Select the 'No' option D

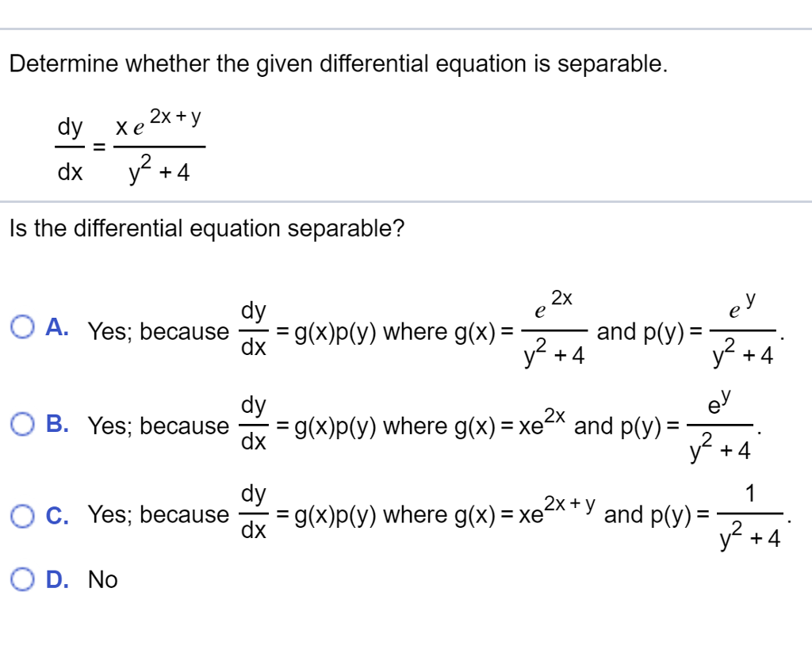click(x=21, y=579)
